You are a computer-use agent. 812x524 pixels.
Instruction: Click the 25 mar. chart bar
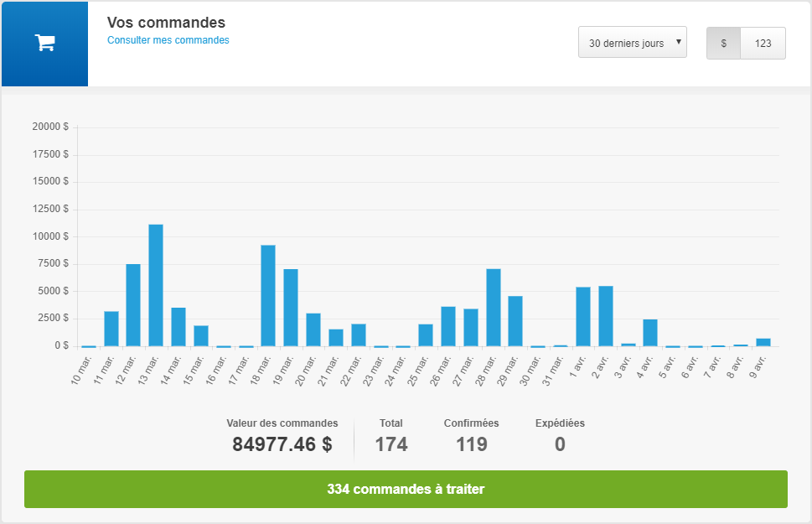pyautogui.click(x=426, y=335)
